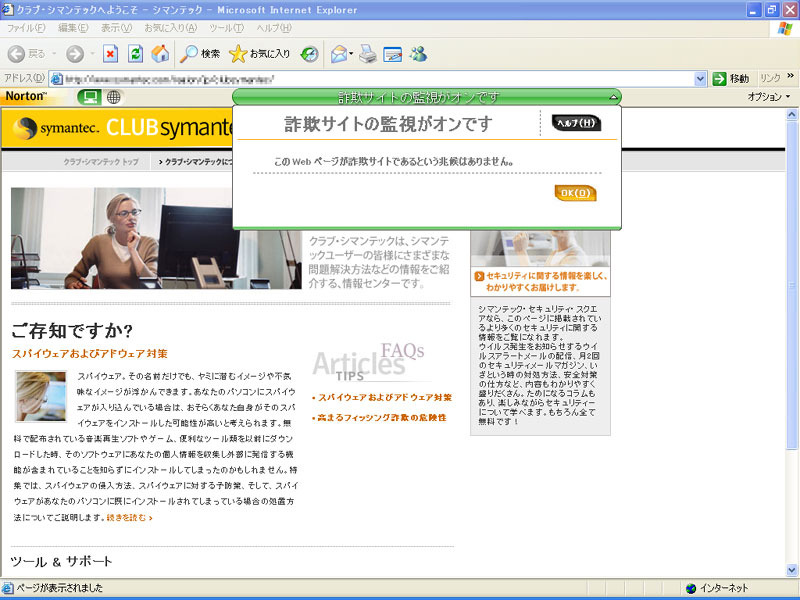Click the Norton logo in toolbar
Screen dimensions: 800x600
click(26, 96)
